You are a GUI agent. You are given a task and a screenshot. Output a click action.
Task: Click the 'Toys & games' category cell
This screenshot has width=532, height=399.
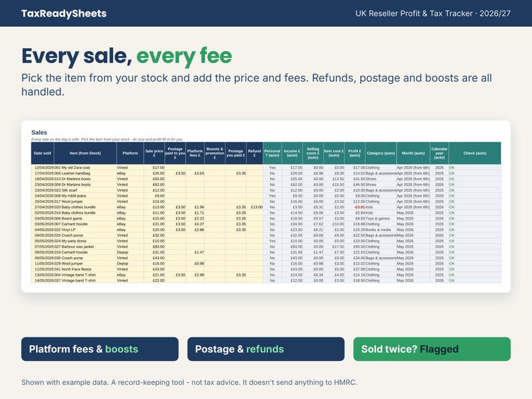coord(381,218)
